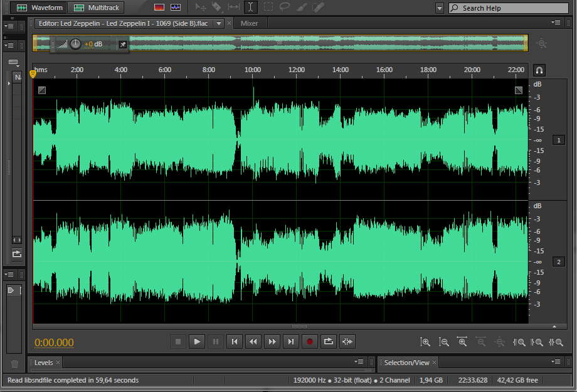Move playhead to previous marker
The height and width of the screenshot is (392, 577).
pyautogui.click(x=235, y=342)
